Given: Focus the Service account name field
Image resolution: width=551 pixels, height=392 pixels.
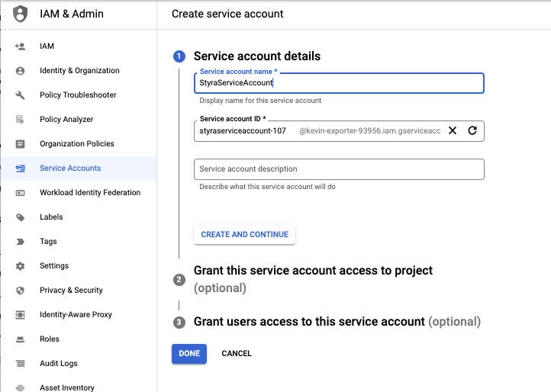Looking at the screenshot, I should click(x=339, y=83).
